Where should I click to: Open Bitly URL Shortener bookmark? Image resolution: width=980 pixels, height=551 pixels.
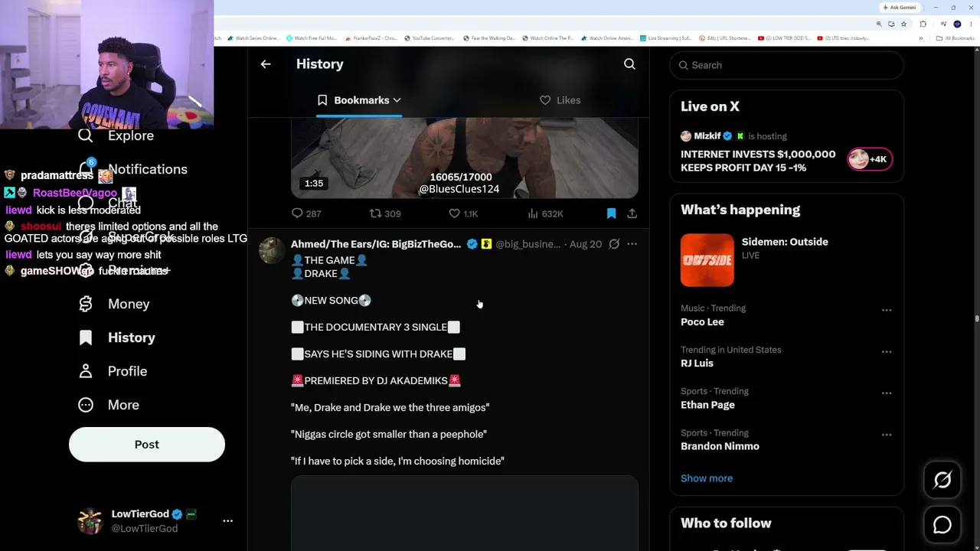723,38
